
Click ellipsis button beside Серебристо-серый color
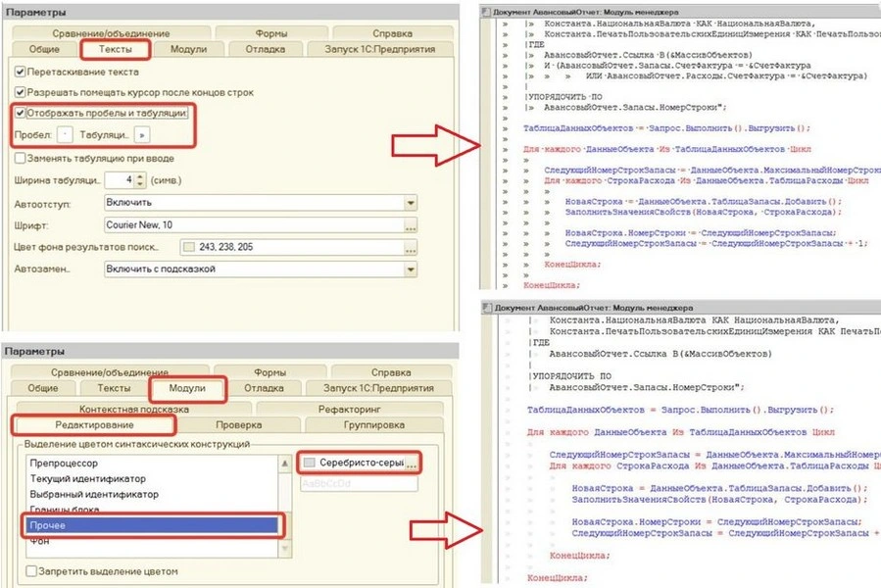(413, 462)
